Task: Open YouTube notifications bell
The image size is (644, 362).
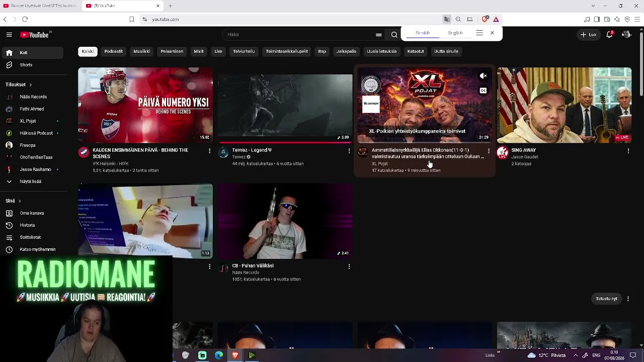Action: 609,35
